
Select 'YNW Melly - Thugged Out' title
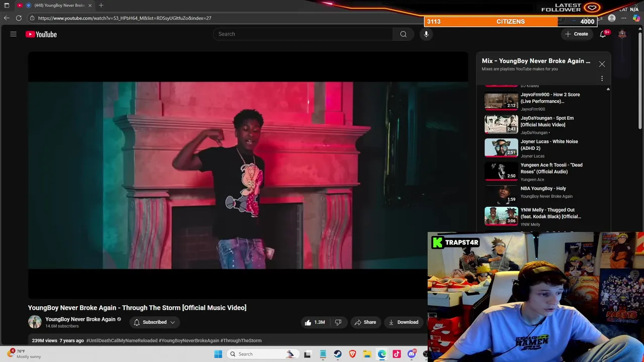[550, 213]
